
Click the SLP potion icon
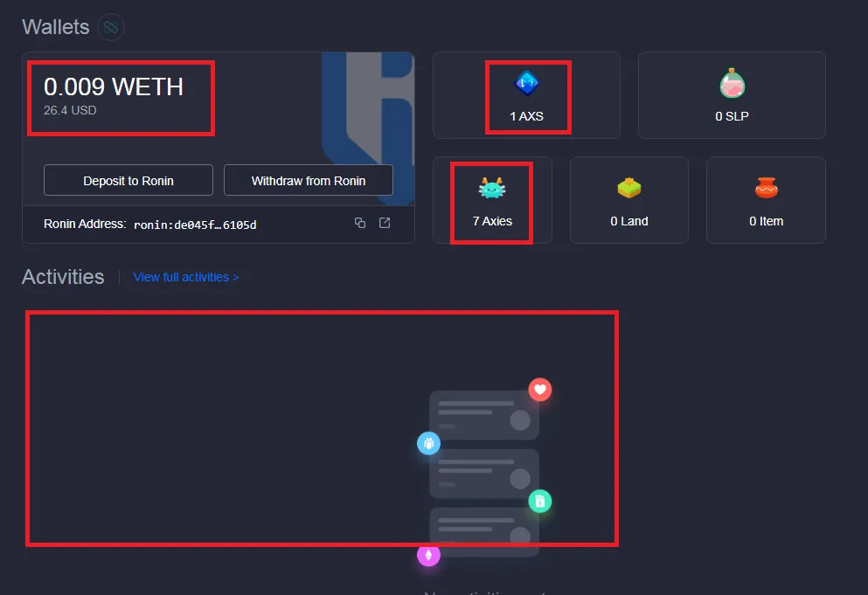[x=732, y=83]
